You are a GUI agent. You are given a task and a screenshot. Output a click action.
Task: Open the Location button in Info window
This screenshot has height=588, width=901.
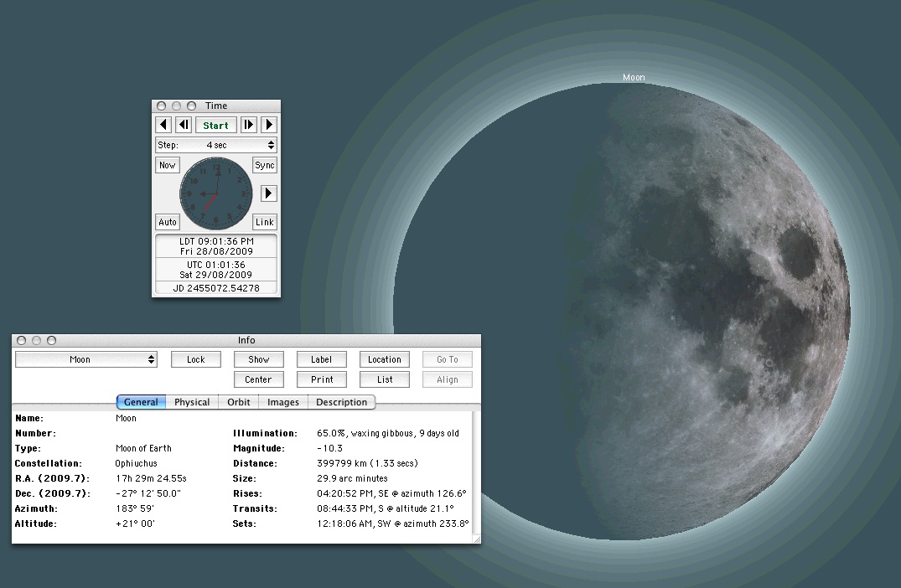point(385,359)
